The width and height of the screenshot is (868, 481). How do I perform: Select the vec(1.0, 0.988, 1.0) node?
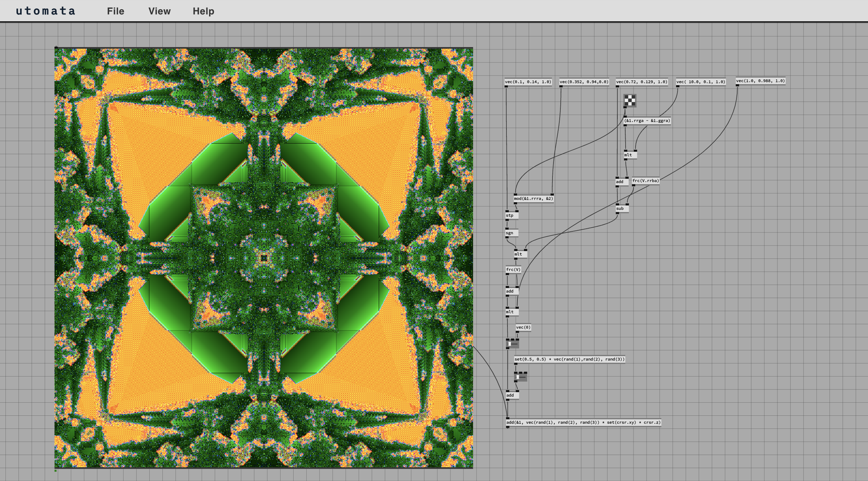click(x=760, y=81)
